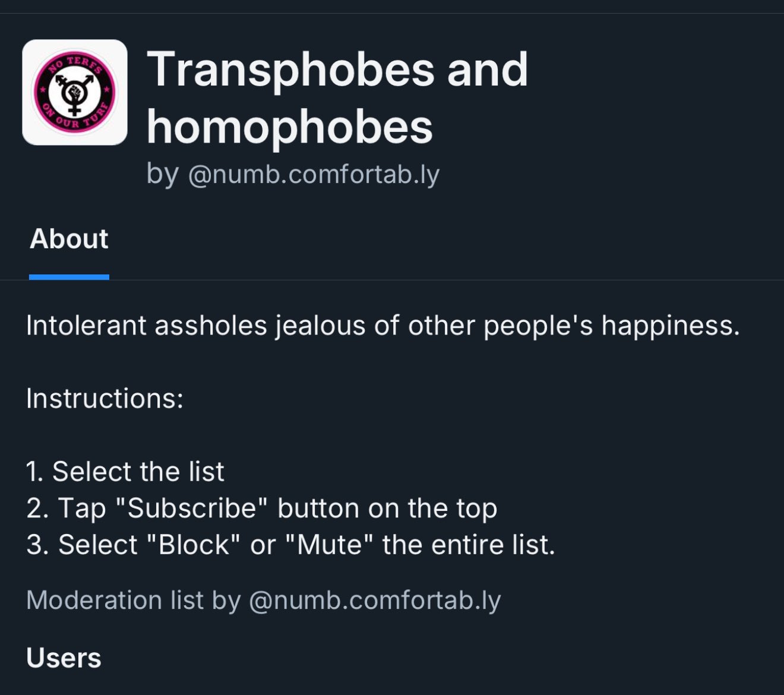The height and width of the screenshot is (695, 784).
Task: Click "the entire list" in step 3
Action: pos(468,545)
